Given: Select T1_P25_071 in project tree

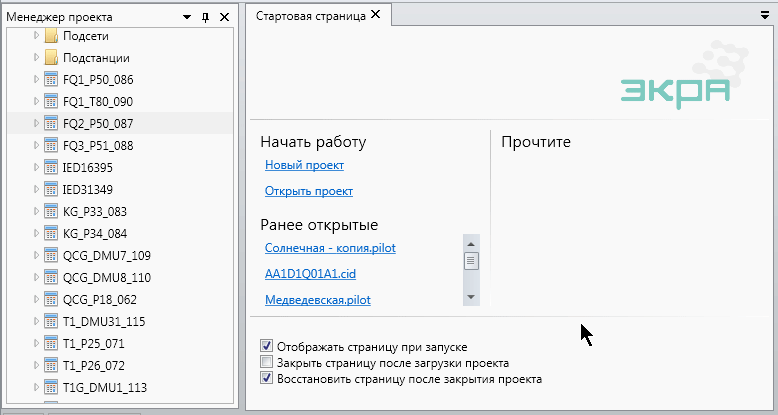Looking at the screenshot, I should pos(93,344).
